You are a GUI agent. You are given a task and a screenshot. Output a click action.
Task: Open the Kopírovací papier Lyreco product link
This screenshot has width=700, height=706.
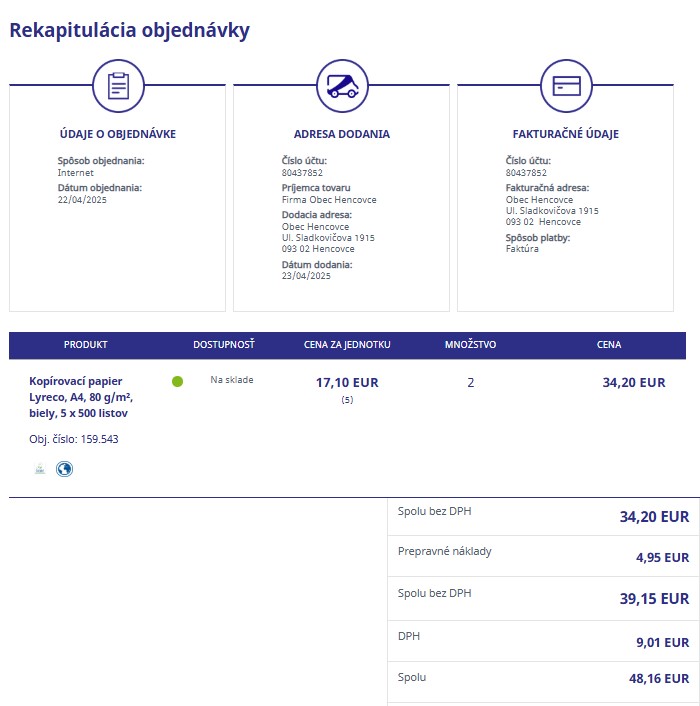coord(79,397)
